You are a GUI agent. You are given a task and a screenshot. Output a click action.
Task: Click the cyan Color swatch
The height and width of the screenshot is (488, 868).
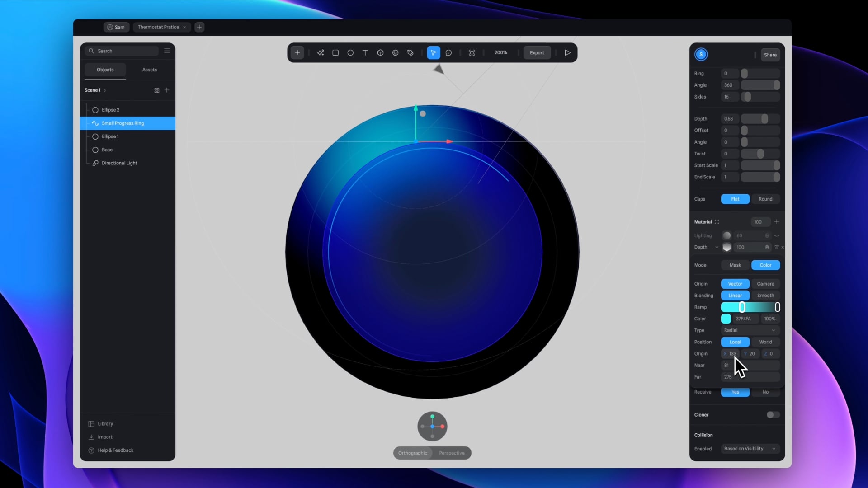(x=726, y=319)
